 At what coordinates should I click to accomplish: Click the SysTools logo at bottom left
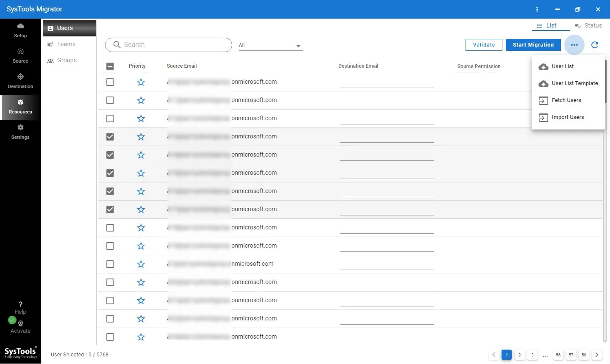pyautogui.click(x=21, y=353)
